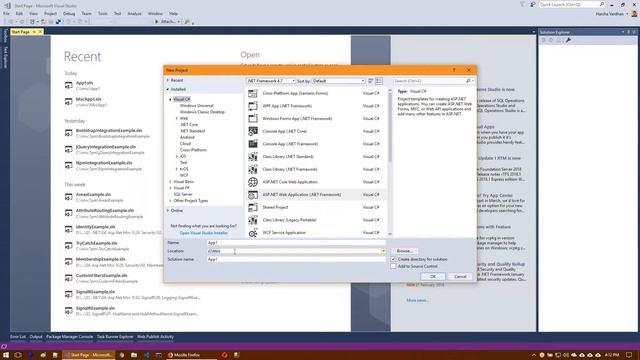Enable Add to Source Control checkbox
Image resolution: width=640 pixels, height=360 pixels.
click(393, 266)
